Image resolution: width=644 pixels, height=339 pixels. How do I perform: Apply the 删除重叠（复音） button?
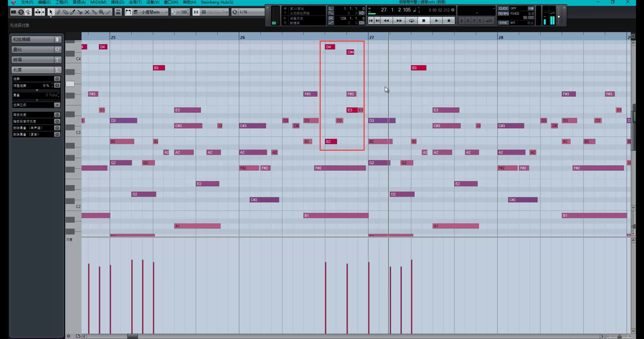pyautogui.click(x=57, y=135)
